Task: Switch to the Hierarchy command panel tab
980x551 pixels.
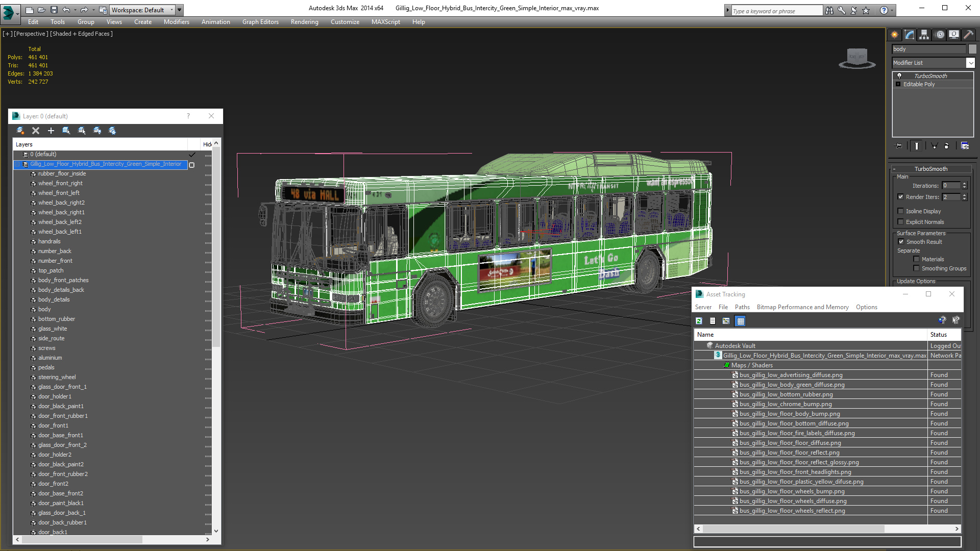Action: [x=924, y=35]
